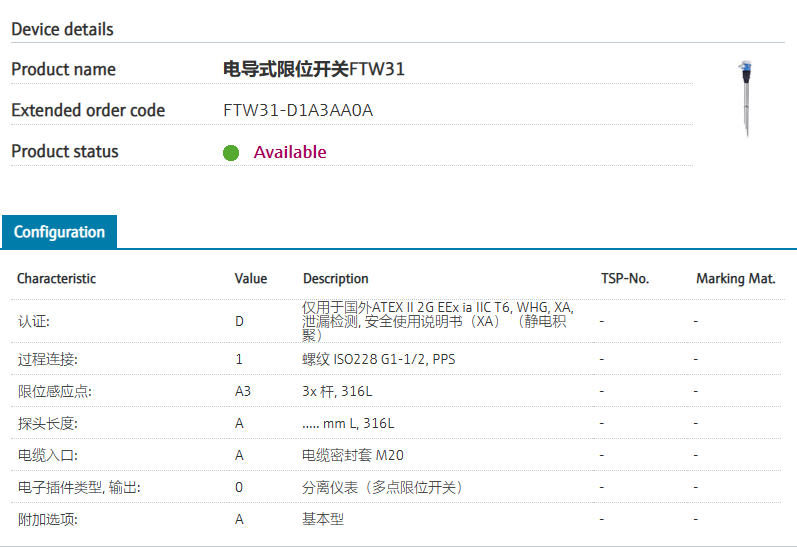Click the Device details heading
Image resolution: width=797 pixels, height=547 pixels.
point(62,29)
